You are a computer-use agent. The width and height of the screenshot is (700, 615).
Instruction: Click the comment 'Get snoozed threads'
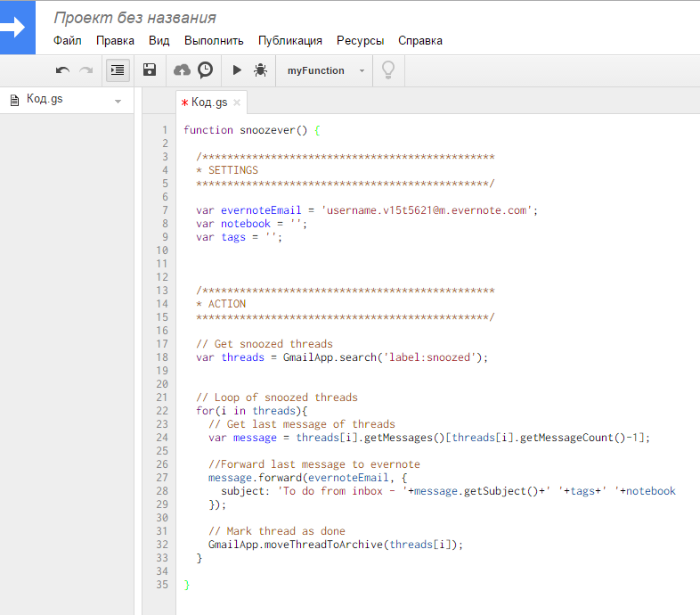[x=273, y=344]
